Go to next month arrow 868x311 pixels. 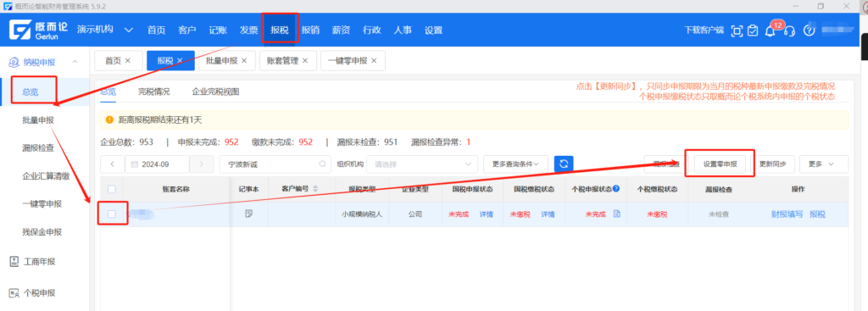click(201, 164)
